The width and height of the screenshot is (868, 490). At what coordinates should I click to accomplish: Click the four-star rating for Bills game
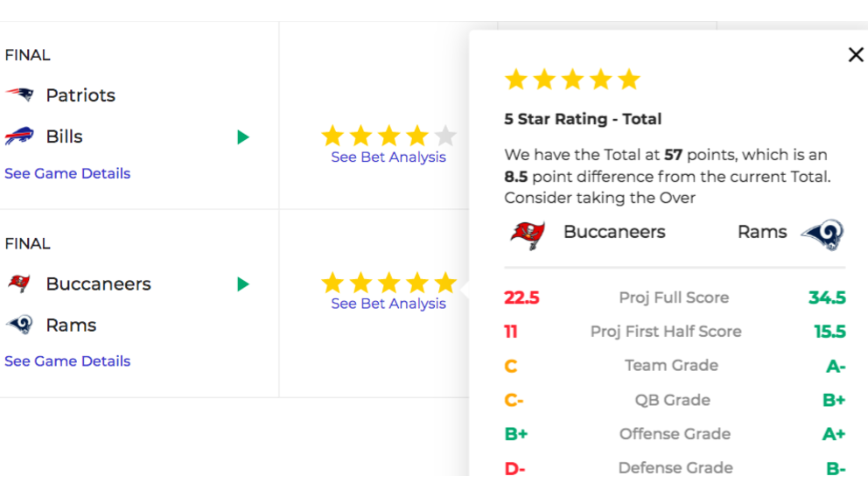[388, 136]
